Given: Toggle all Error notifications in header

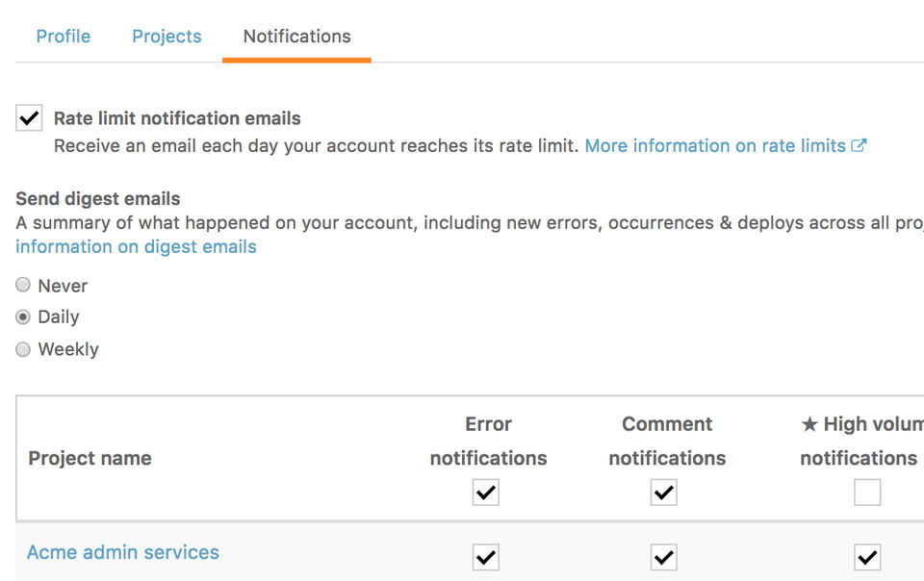Looking at the screenshot, I should [x=486, y=493].
